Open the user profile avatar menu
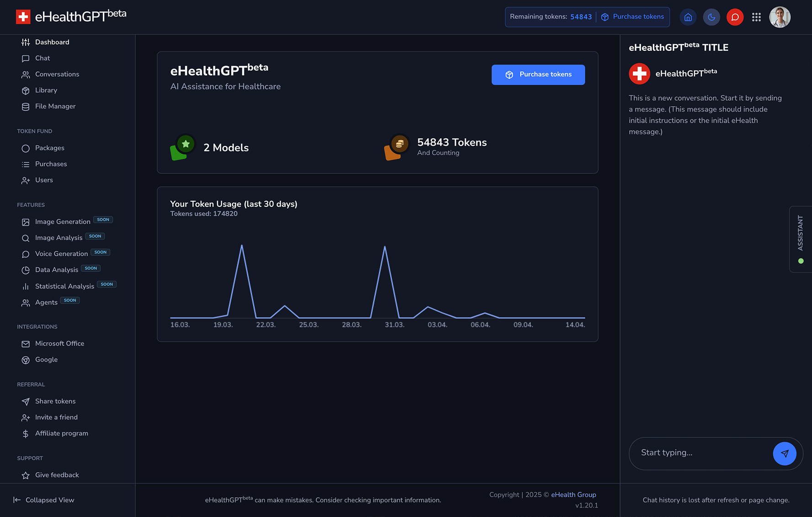 click(x=780, y=17)
